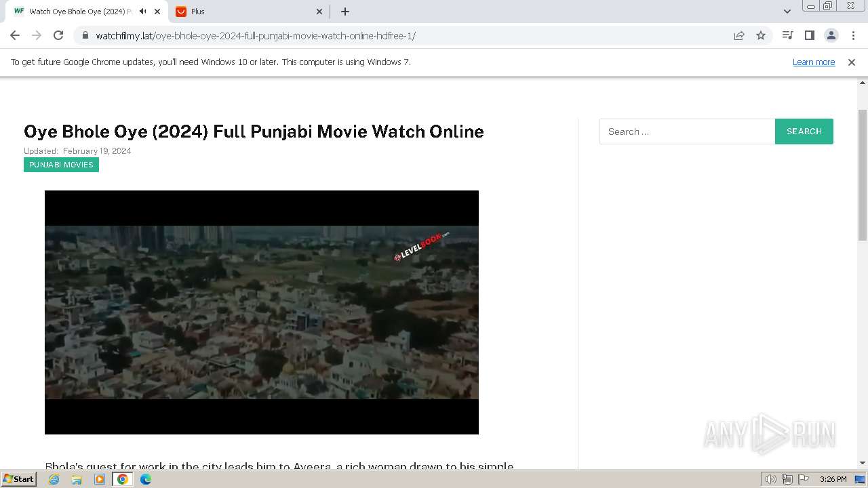Launch Microsoft Edge from taskbar

(146, 479)
